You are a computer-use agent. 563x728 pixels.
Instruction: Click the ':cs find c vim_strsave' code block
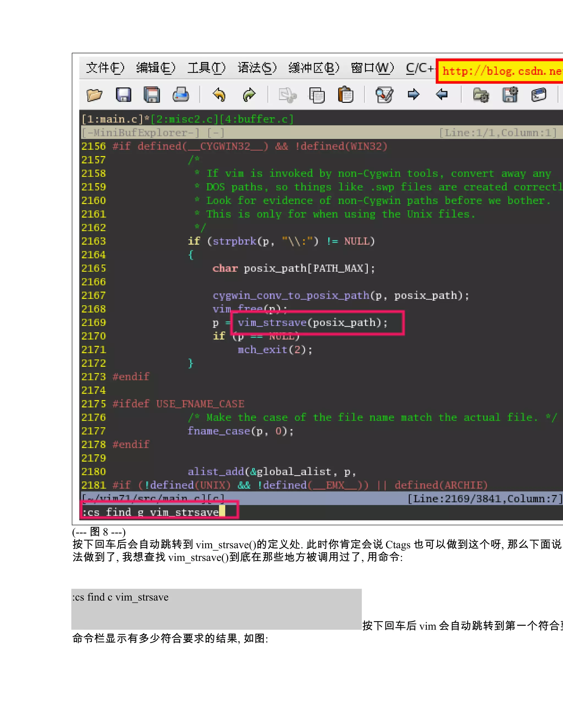pos(216,609)
